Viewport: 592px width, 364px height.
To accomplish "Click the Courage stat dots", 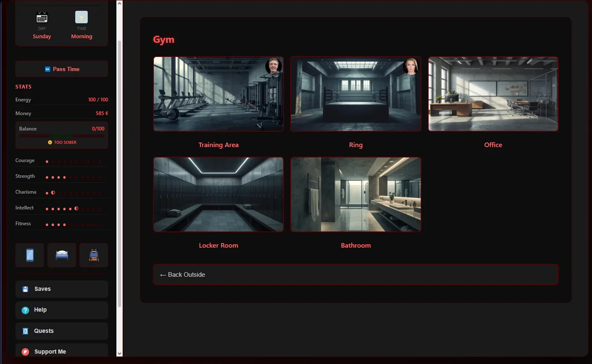I will pos(73,162).
